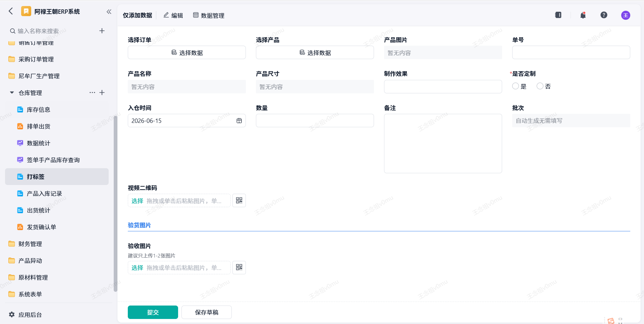Click the back arrow icon
This screenshot has width=644, height=324.
pyautogui.click(x=11, y=11)
